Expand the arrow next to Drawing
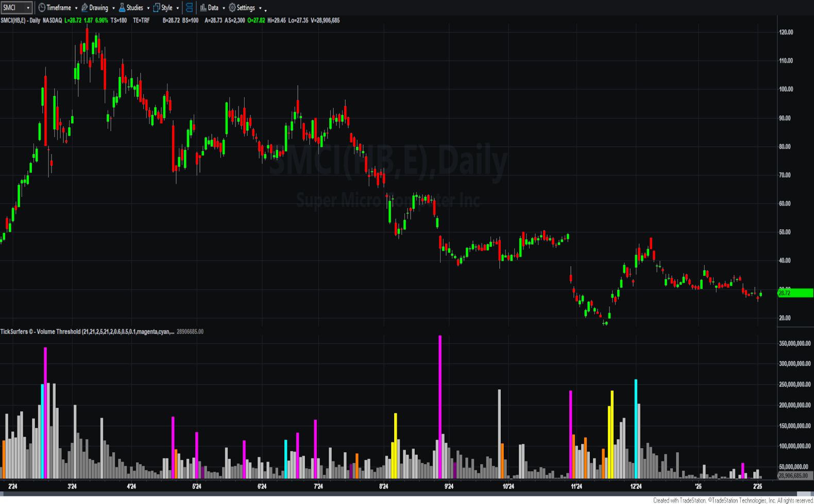Viewport: 814px width, 504px height. 113,8
